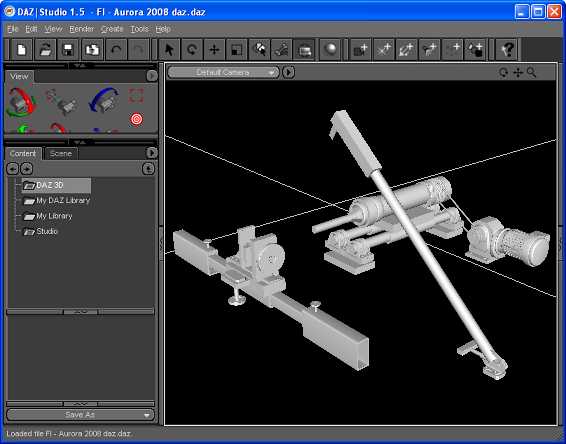The width and height of the screenshot is (566, 444).
Task: Click content navigation back arrow button
Action: click(12, 169)
